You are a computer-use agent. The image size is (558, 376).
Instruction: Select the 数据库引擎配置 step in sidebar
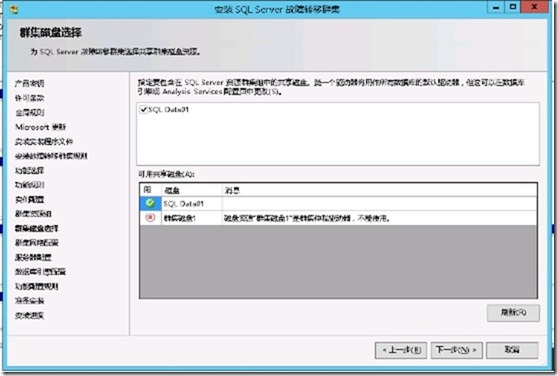pos(41,272)
